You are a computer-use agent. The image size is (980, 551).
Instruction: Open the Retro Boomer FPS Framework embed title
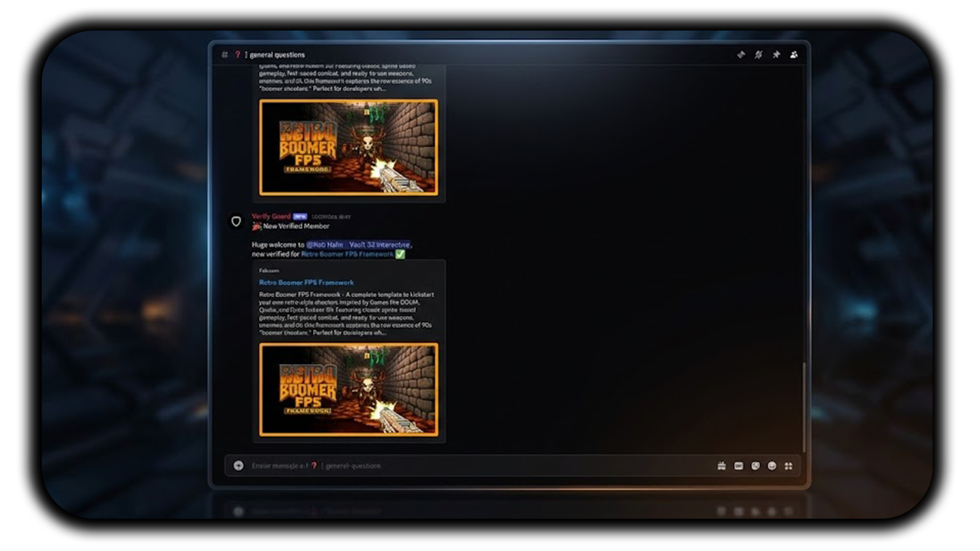(x=306, y=282)
